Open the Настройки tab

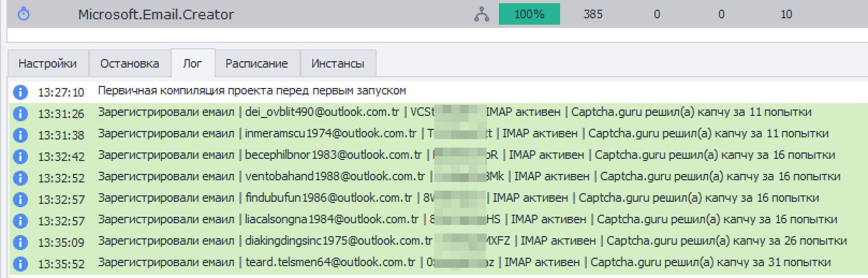click(47, 63)
